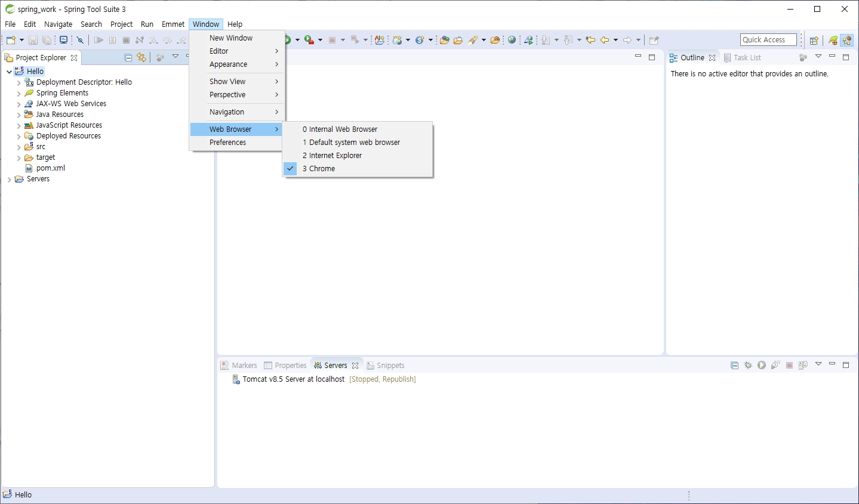Open the Web Browser globe toolbar icon
The width and height of the screenshot is (859, 504).
pyautogui.click(x=512, y=40)
